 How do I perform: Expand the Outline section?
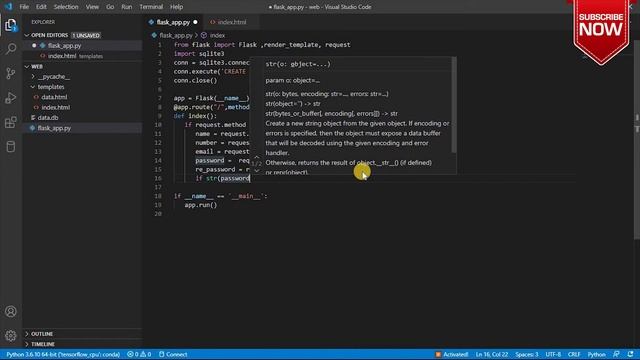[x=42, y=334]
